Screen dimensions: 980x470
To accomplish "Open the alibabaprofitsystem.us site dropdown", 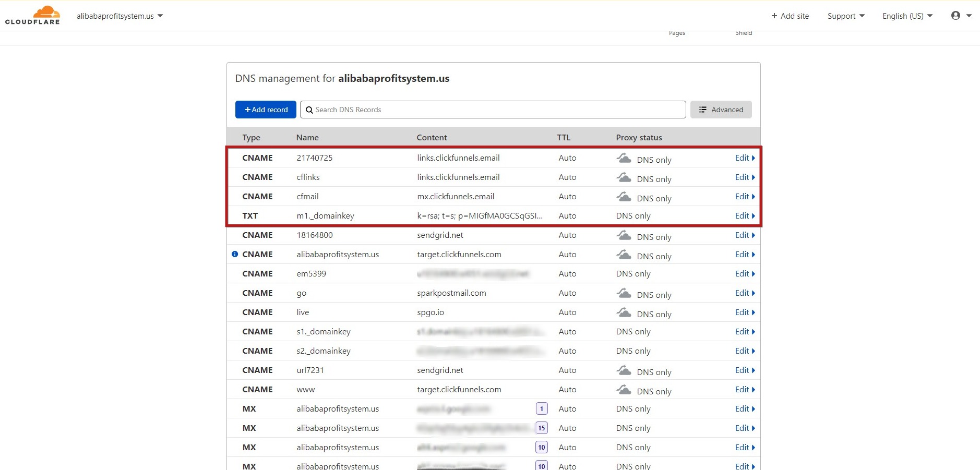I will (119, 16).
